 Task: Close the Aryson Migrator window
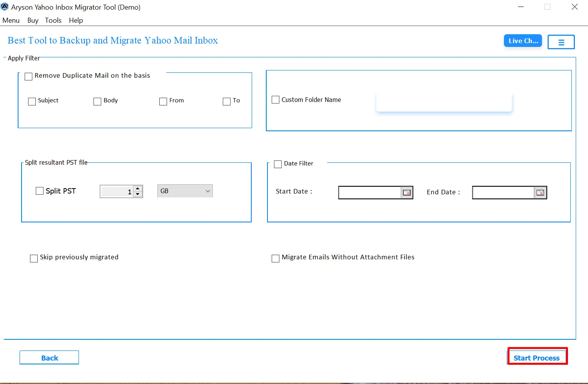[575, 7]
